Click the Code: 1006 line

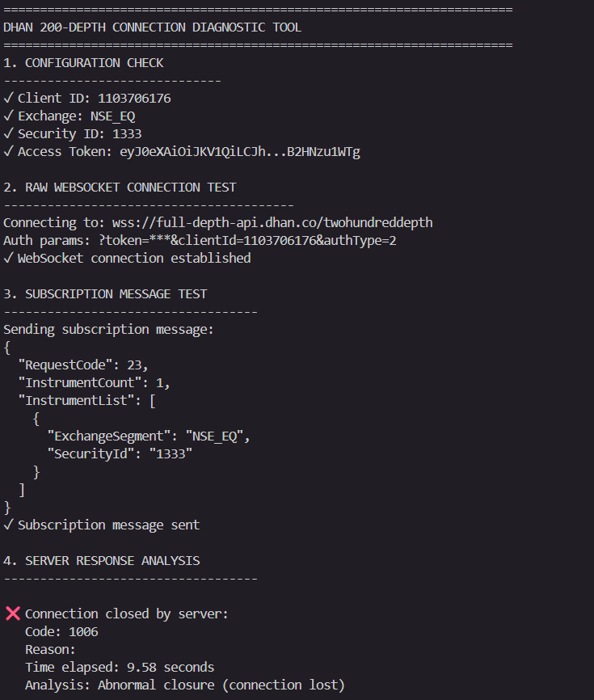[61, 632]
